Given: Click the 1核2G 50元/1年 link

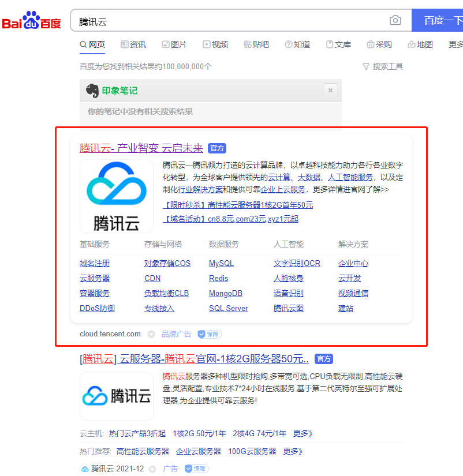Looking at the screenshot, I should coord(199,433).
